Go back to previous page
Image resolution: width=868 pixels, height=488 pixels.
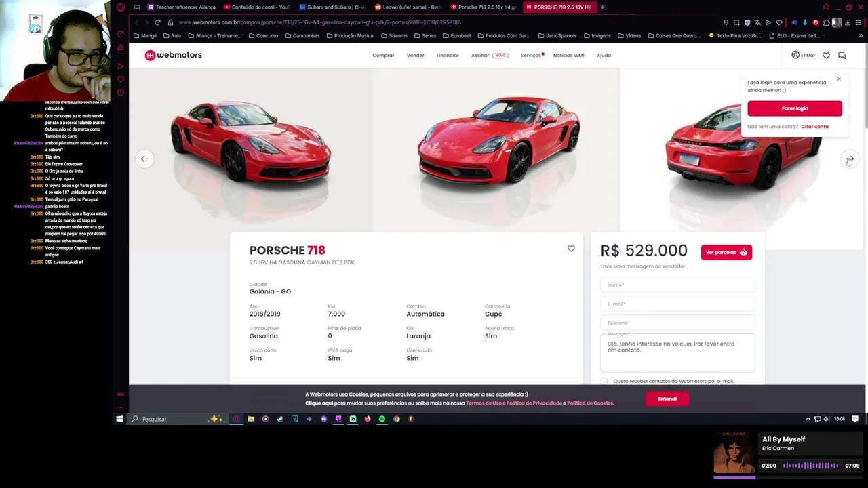[x=136, y=22]
